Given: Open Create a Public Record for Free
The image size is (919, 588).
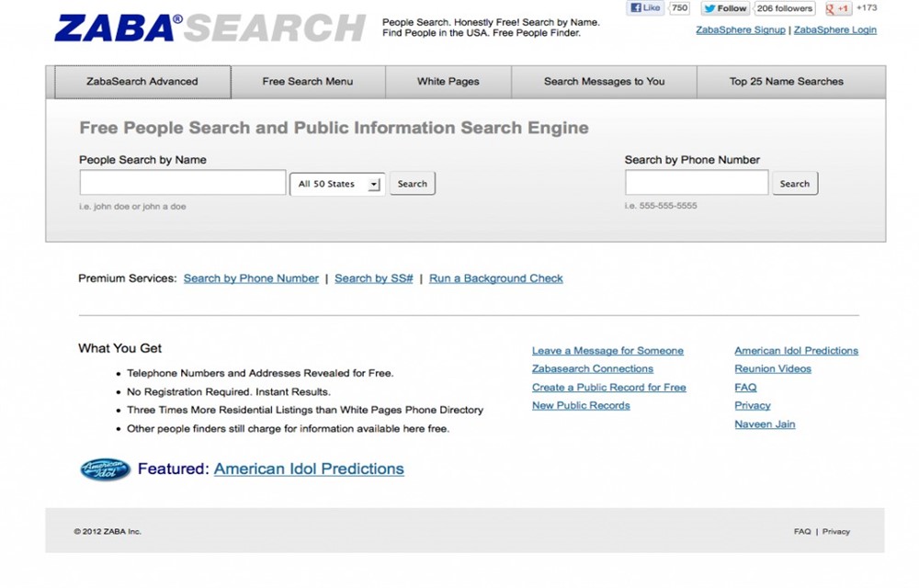Looking at the screenshot, I should (609, 388).
